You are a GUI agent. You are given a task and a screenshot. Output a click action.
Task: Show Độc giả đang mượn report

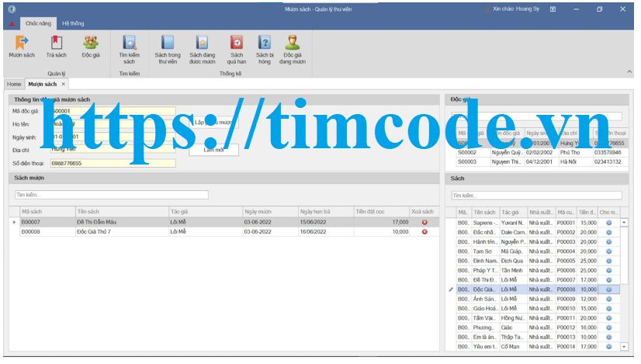[293, 50]
